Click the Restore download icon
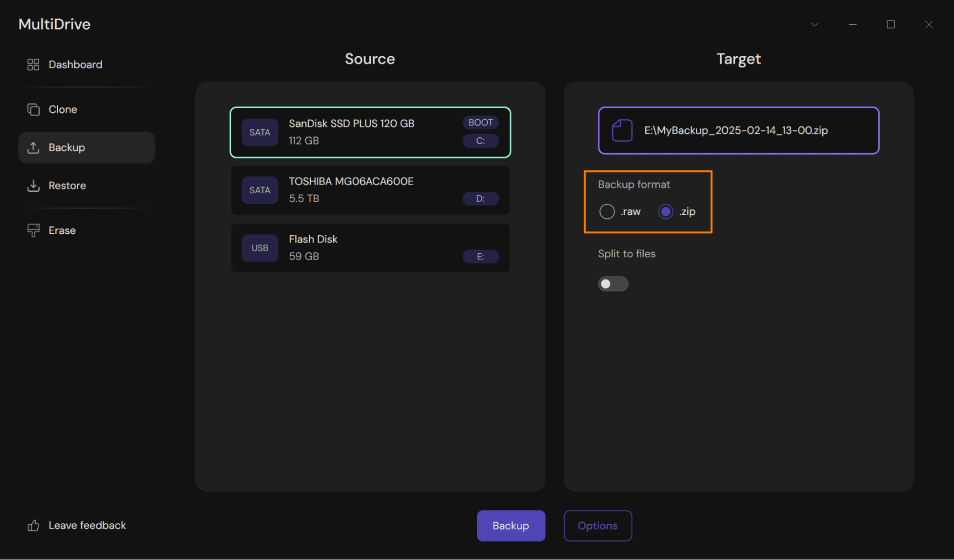 33,186
